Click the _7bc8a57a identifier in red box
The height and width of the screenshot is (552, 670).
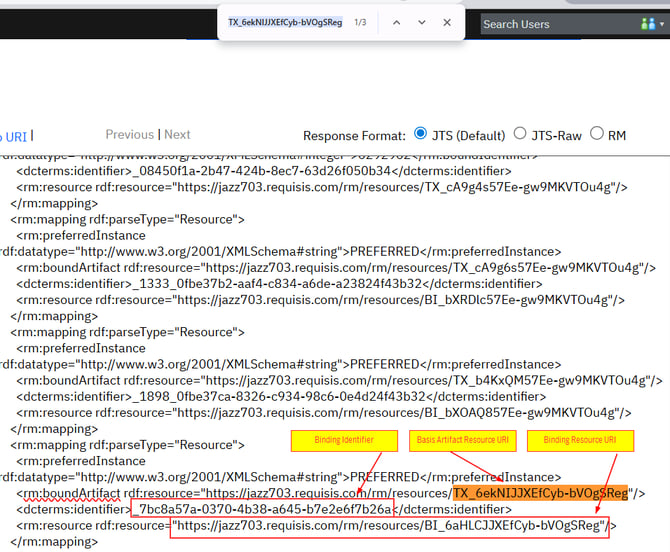262,509
